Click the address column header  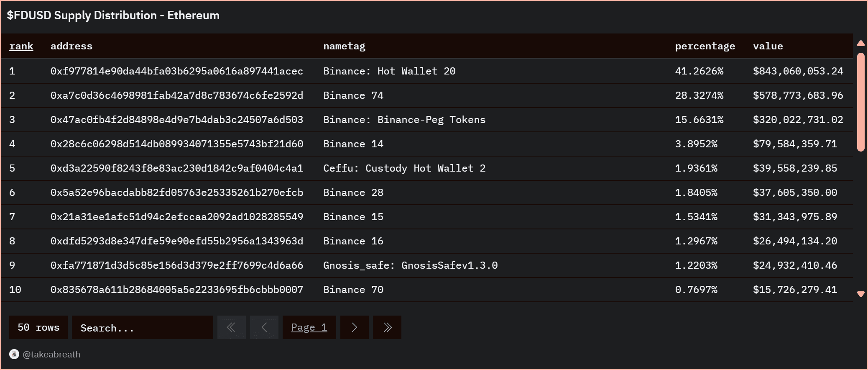pos(71,46)
